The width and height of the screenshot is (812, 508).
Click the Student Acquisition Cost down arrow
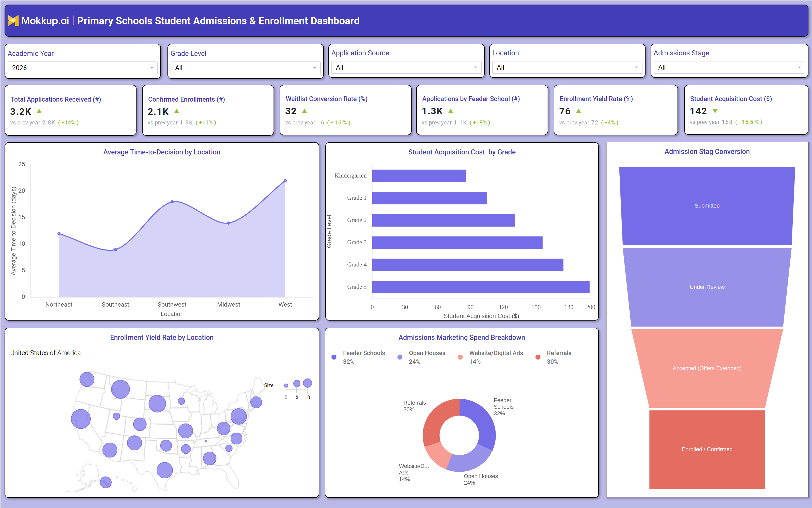pos(715,111)
